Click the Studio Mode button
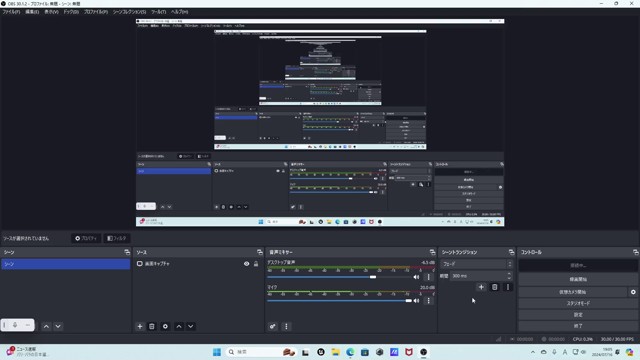This screenshot has height=360, width=640. tap(578, 303)
